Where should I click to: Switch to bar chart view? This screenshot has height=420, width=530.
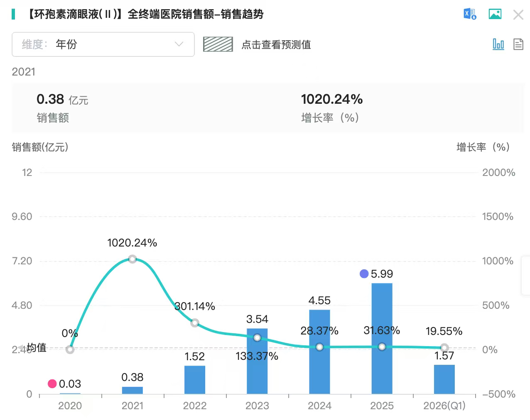(x=498, y=44)
